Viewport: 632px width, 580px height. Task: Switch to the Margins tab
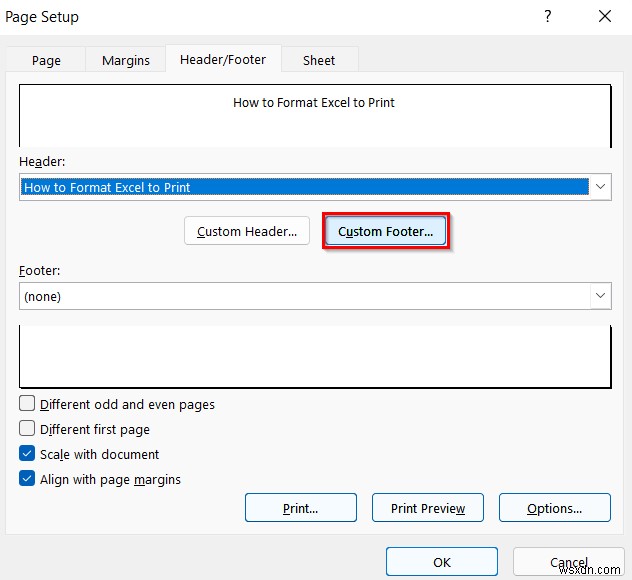click(126, 60)
